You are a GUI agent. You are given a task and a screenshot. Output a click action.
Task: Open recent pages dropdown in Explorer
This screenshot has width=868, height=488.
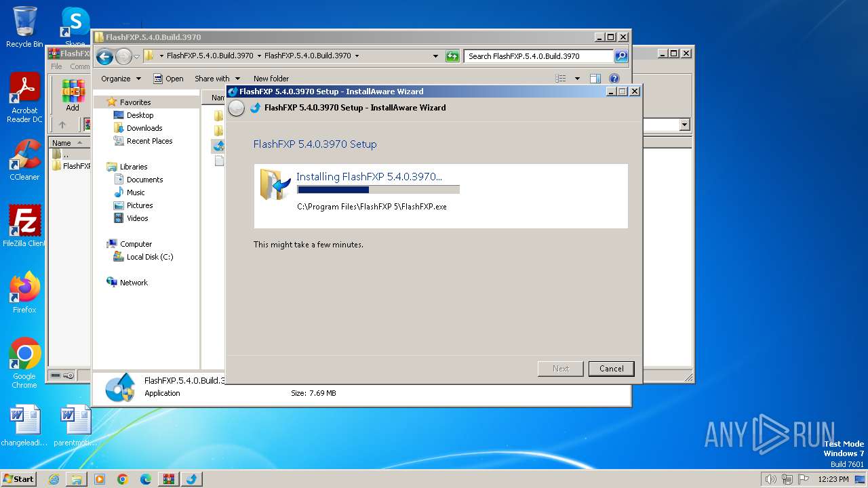click(136, 56)
